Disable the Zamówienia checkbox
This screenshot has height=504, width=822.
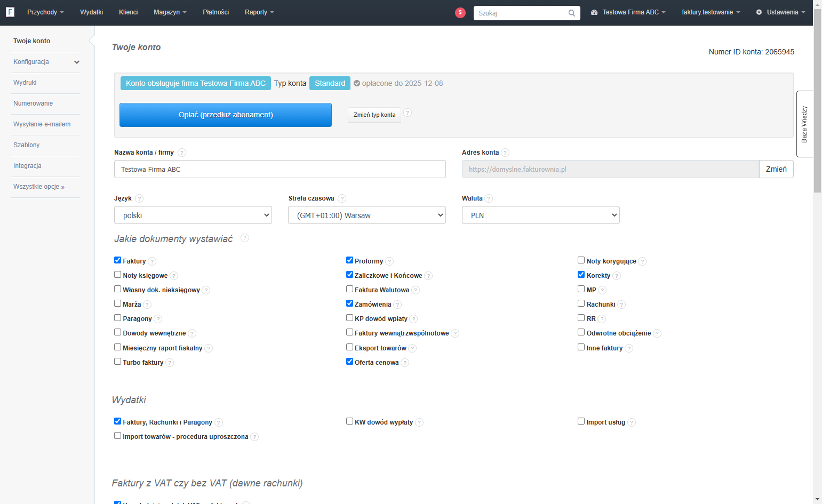point(349,303)
